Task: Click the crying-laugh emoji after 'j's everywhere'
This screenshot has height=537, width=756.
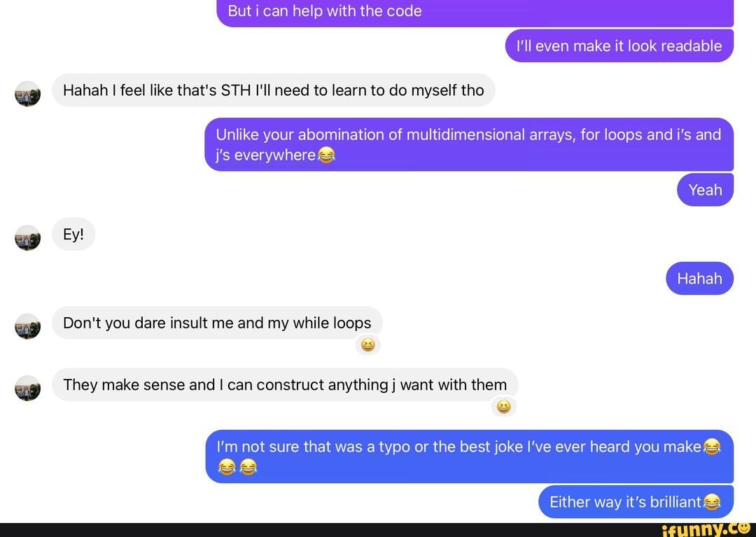Action: click(326, 155)
